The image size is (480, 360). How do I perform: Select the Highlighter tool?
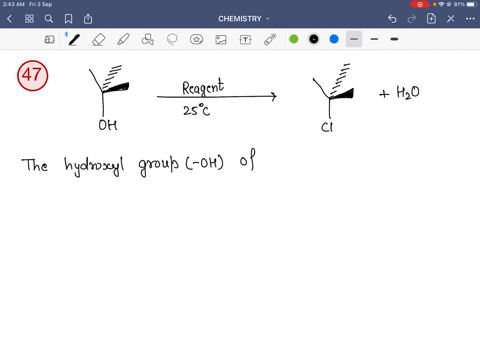click(123, 40)
